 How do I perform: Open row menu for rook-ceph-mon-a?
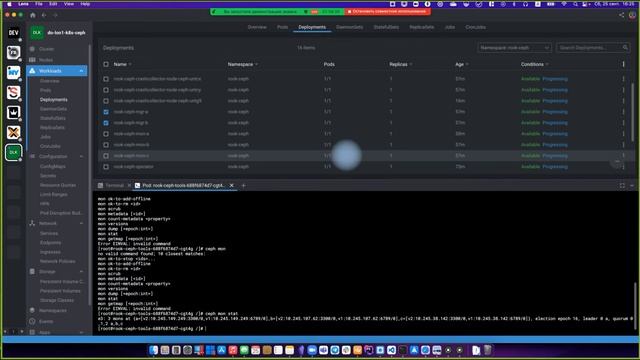[x=623, y=134]
